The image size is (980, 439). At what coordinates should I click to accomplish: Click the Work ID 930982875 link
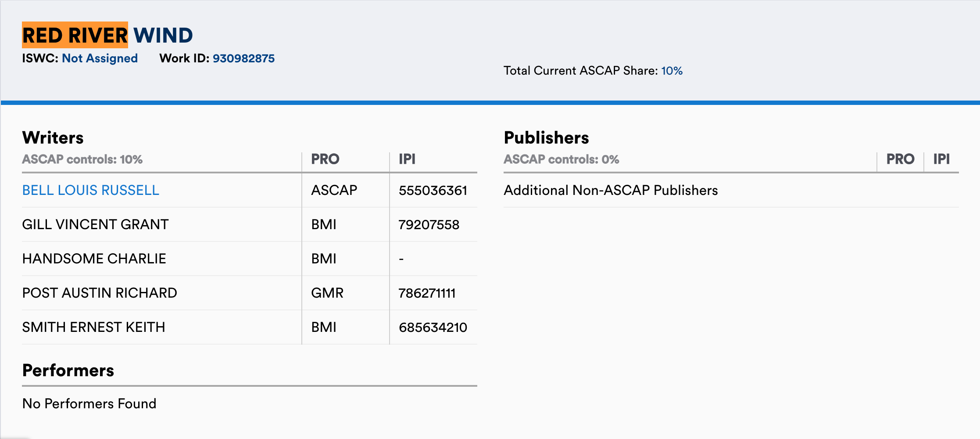point(243,58)
